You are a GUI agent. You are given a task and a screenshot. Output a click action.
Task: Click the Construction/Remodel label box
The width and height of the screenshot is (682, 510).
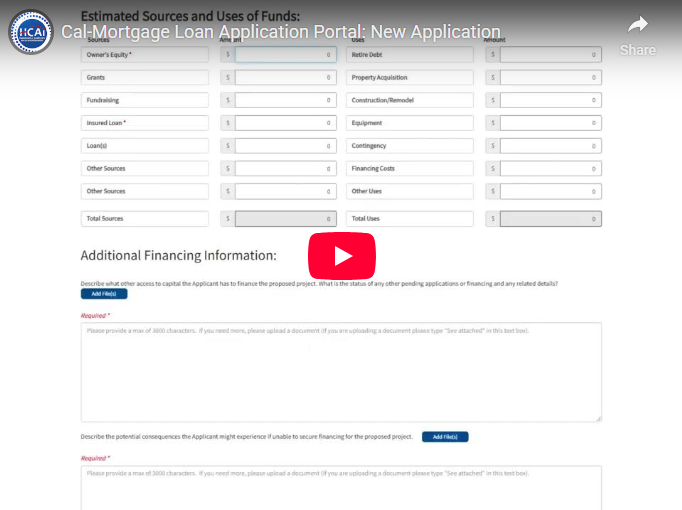pos(410,100)
